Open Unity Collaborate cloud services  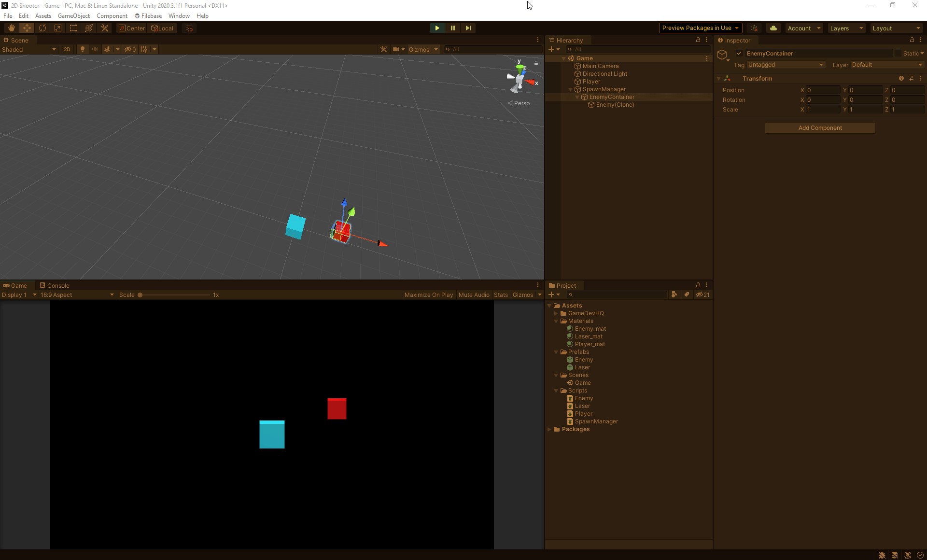click(773, 28)
